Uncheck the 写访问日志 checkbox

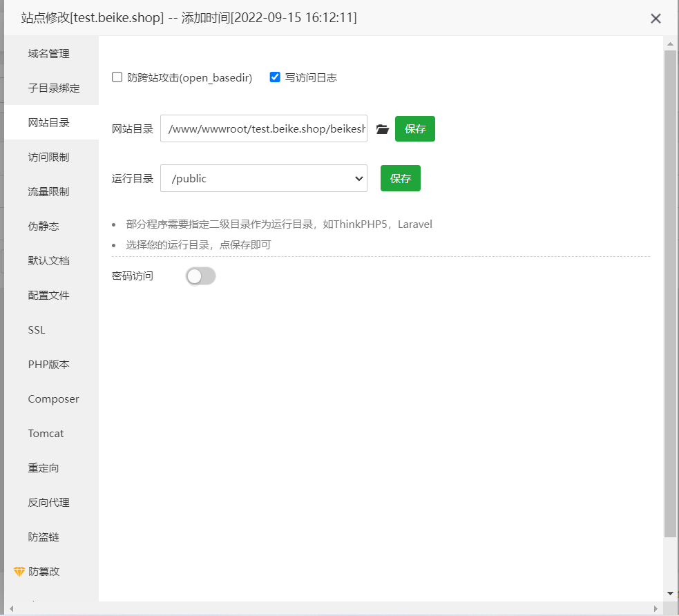coord(274,77)
